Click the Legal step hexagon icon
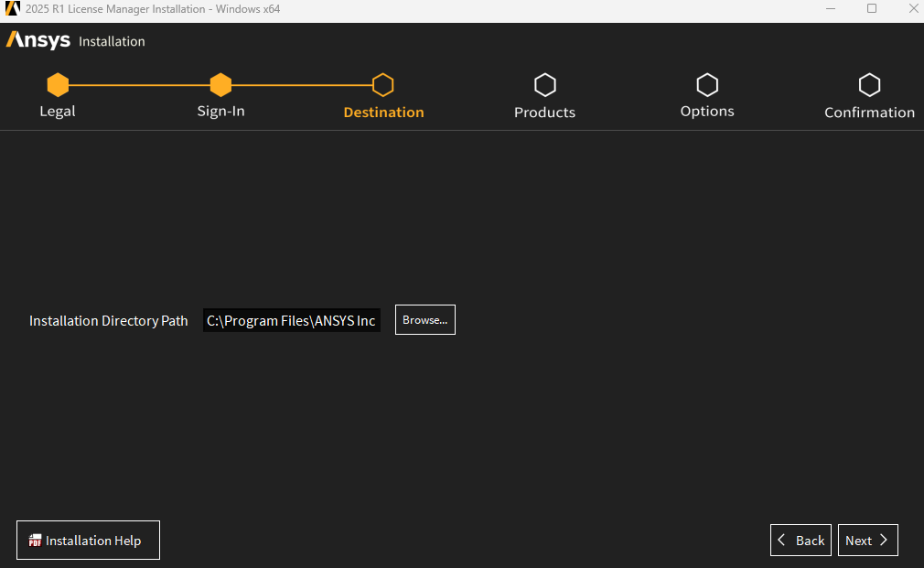The width and height of the screenshot is (924, 568). point(58,85)
